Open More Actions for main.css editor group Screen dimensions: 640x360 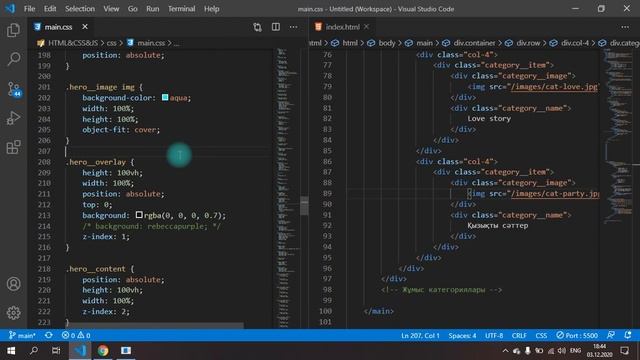click(293, 27)
